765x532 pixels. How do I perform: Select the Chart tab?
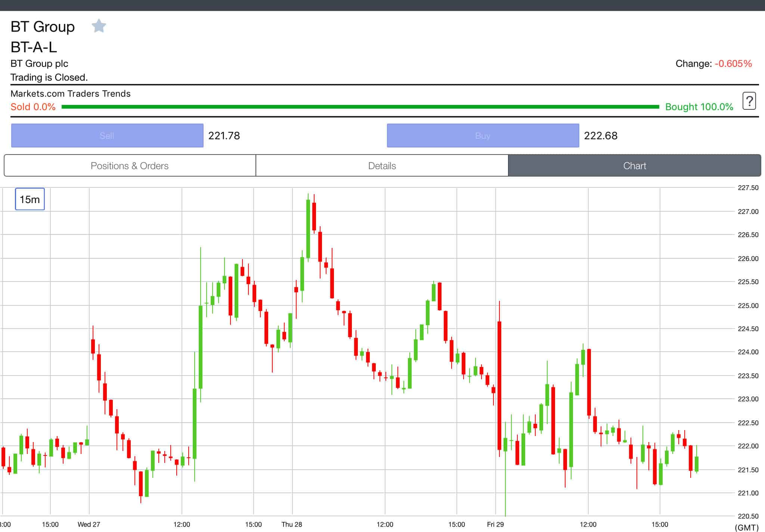[635, 166]
